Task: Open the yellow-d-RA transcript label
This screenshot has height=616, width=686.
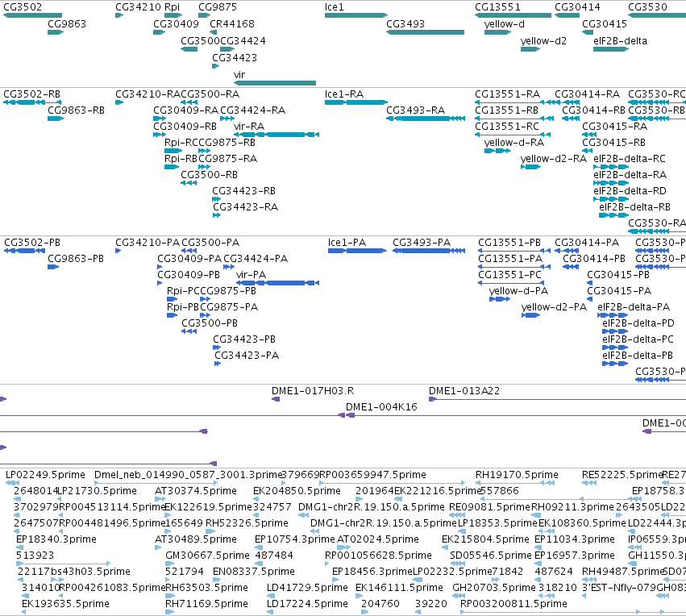Action: point(514,143)
